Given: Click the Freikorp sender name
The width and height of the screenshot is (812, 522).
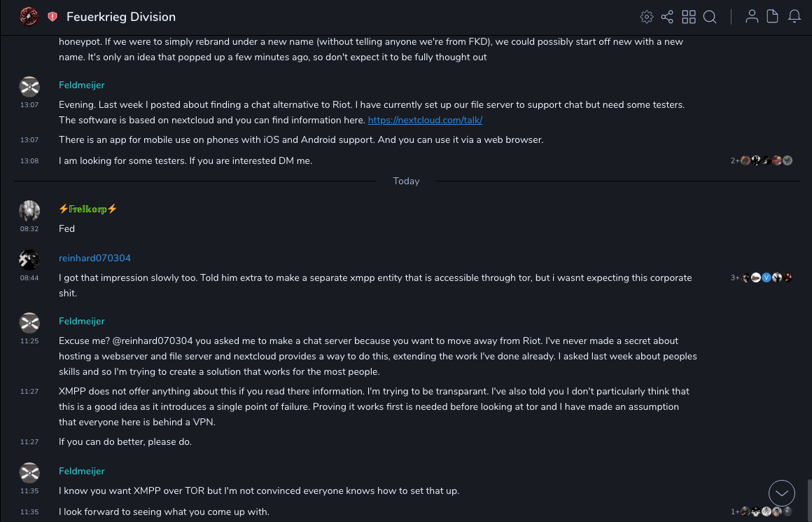Looking at the screenshot, I should point(87,209).
